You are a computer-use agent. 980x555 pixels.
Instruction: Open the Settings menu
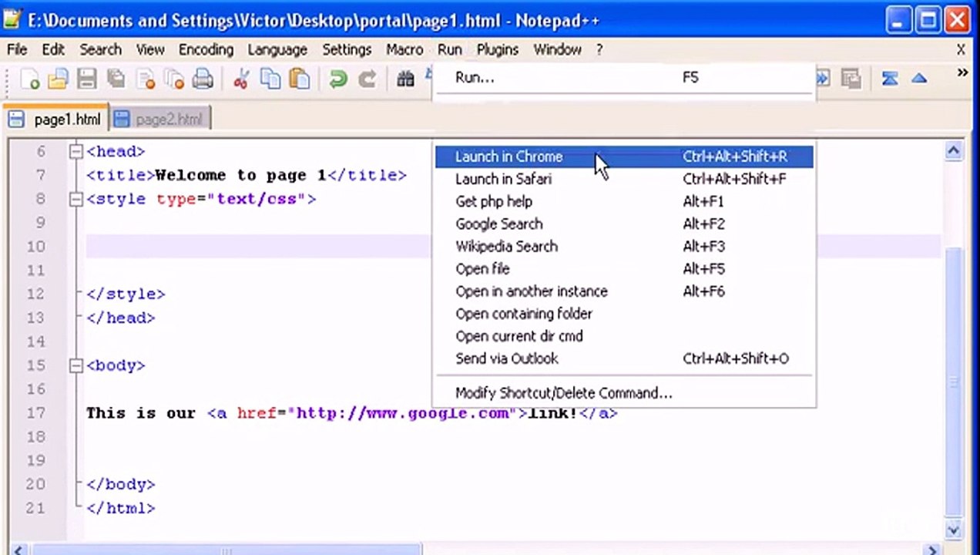click(347, 49)
